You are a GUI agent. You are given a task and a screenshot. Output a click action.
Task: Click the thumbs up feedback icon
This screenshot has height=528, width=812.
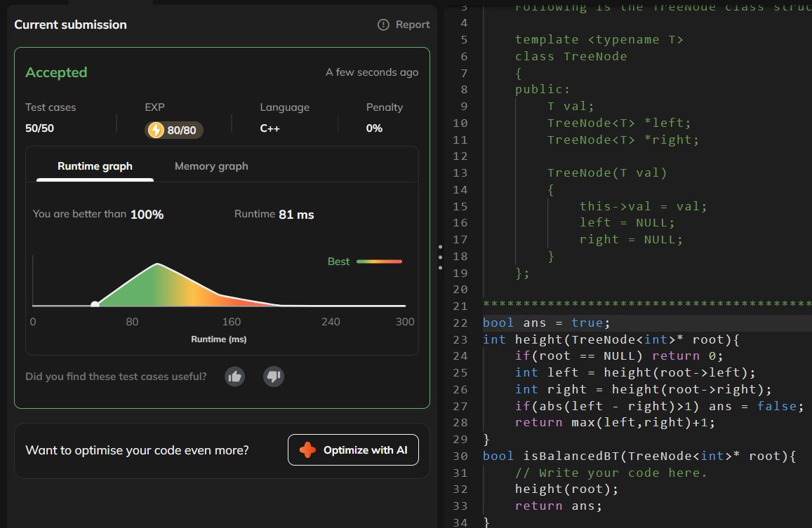[x=235, y=377]
